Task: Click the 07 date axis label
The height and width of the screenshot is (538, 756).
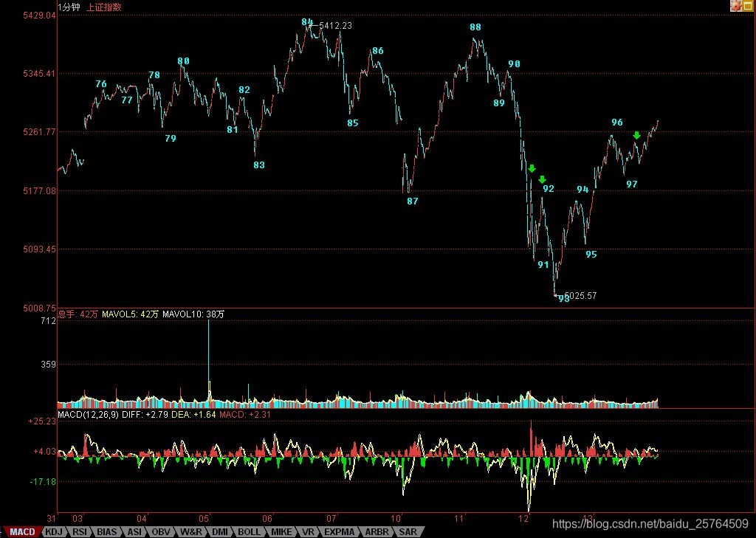Action: pyautogui.click(x=331, y=519)
